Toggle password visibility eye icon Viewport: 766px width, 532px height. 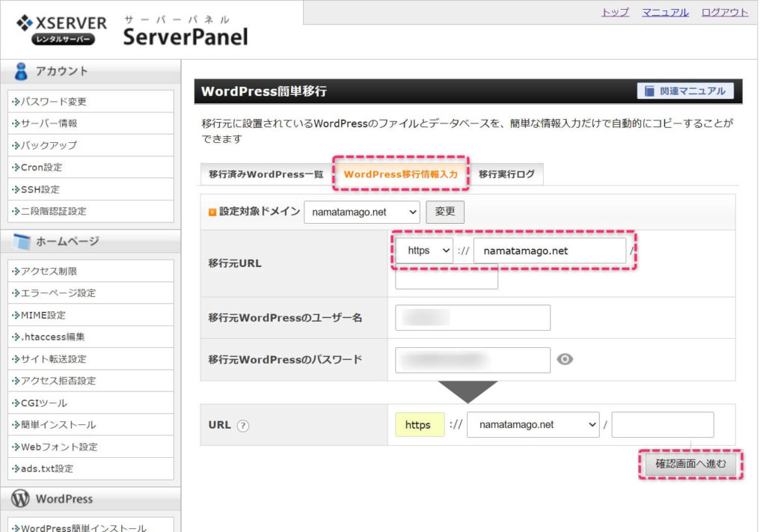pyautogui.click(x=565, y=360)
